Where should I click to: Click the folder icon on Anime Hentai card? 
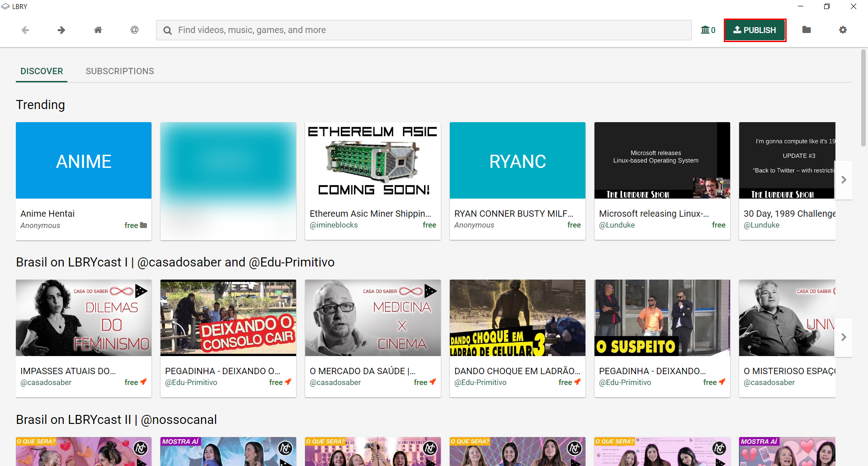point(144,225)
